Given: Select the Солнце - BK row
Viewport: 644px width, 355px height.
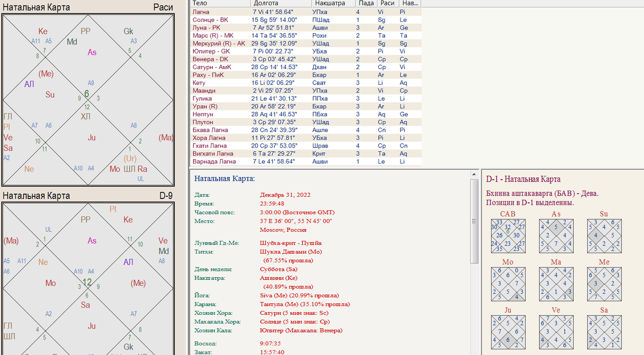Looking at the screenshot, I should (x=306, y=19).
